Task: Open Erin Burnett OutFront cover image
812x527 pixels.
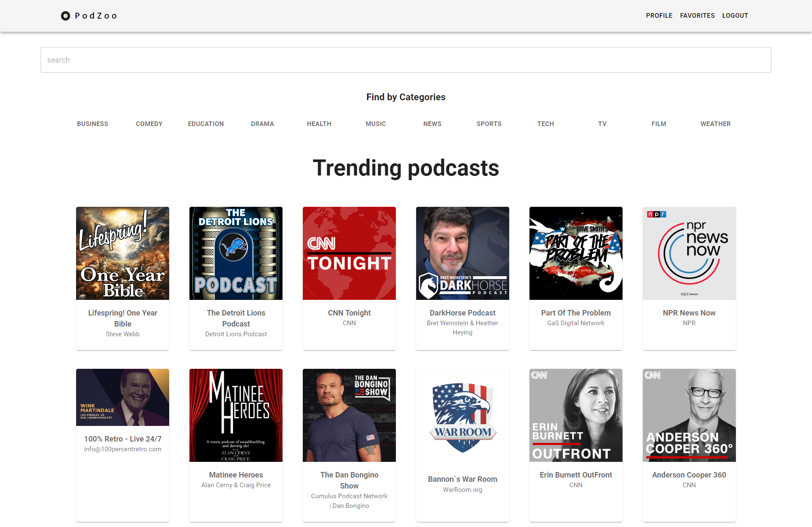Action: click(576, 415)
